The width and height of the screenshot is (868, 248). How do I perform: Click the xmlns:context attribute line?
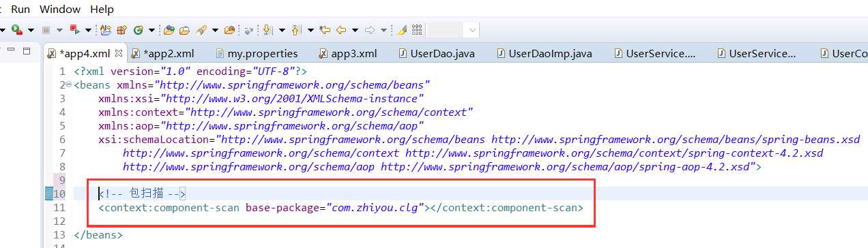[285, 112]
